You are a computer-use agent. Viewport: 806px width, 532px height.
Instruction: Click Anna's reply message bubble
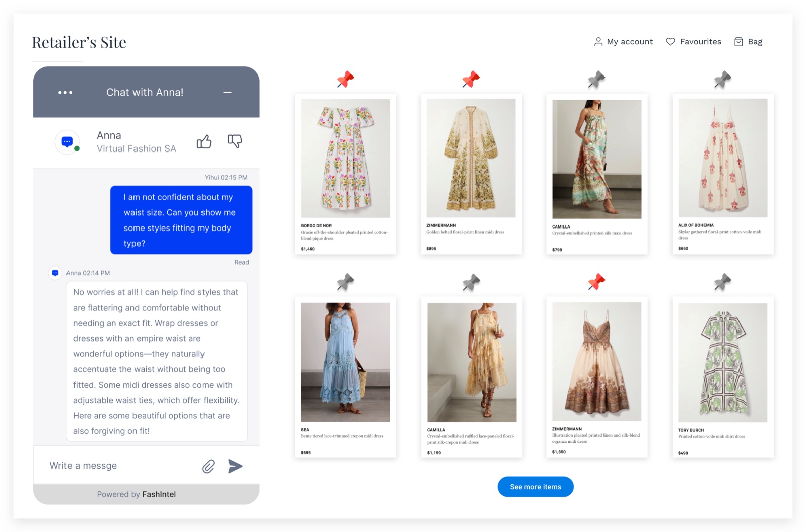click(157, 361)
